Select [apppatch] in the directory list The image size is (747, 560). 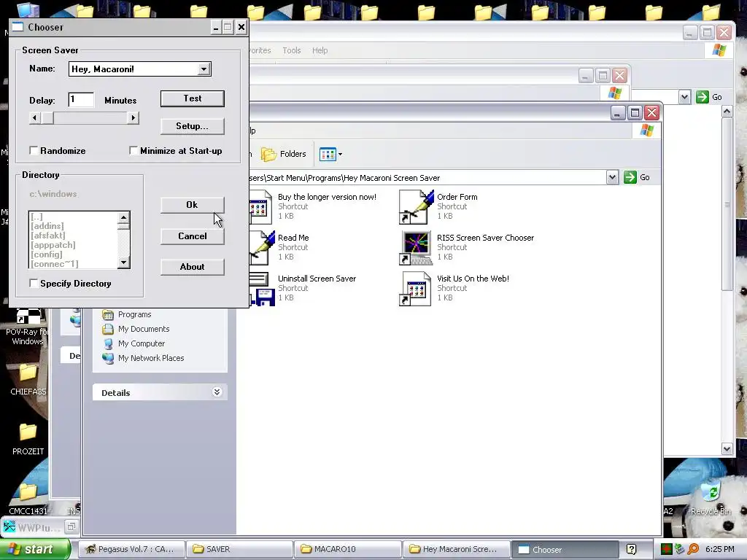pos(53,245)
